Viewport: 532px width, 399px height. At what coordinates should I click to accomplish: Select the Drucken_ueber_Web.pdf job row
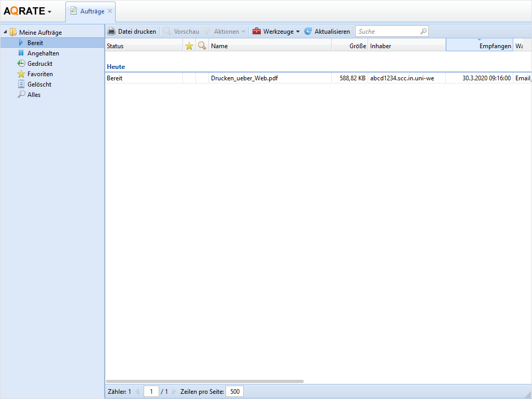click(243, 78)
